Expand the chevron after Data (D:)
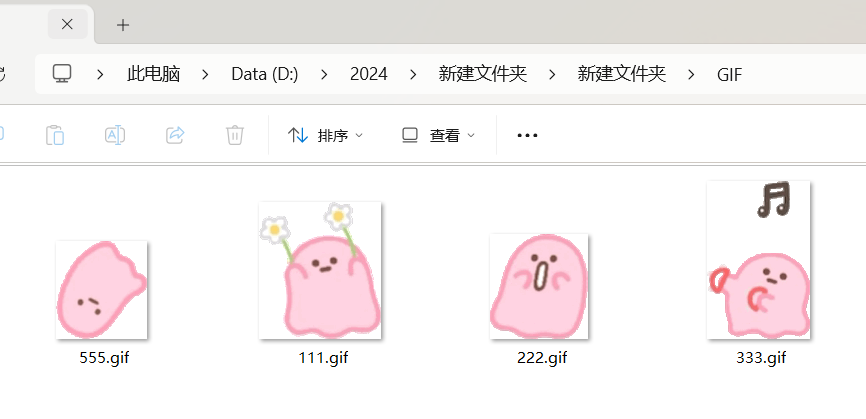This screenshot has width=866, height=419. tap(324, 74)
